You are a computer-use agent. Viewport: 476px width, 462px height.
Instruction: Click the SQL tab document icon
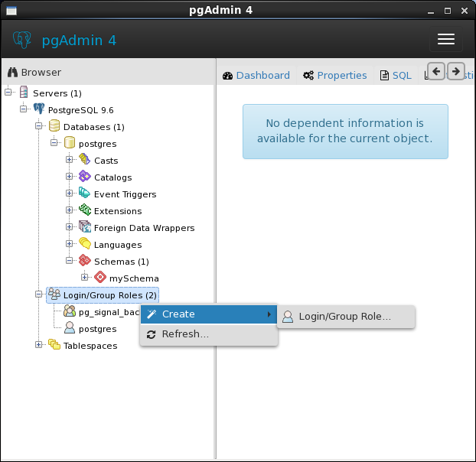tap(384, 76)
